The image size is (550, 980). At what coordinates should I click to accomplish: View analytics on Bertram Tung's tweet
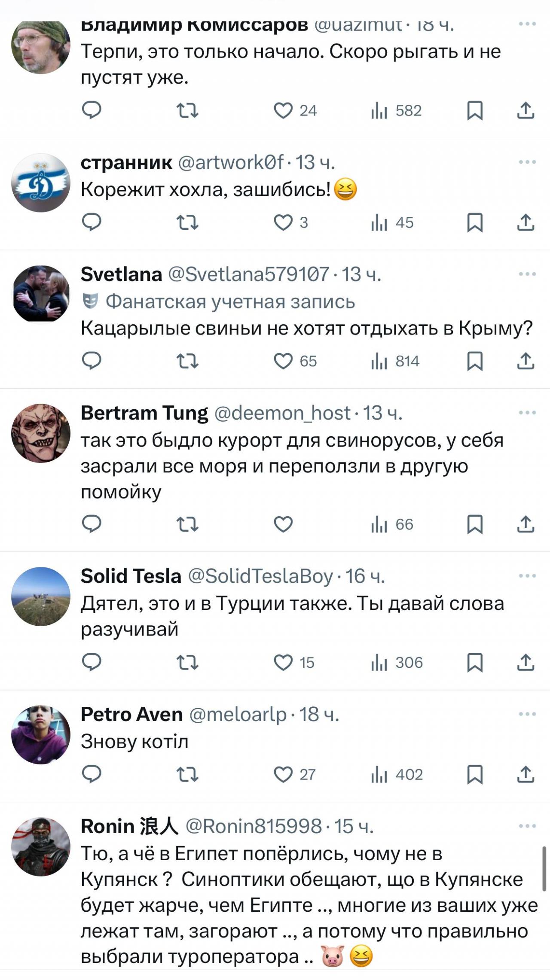pyautogui.click(x=379, y=524)
